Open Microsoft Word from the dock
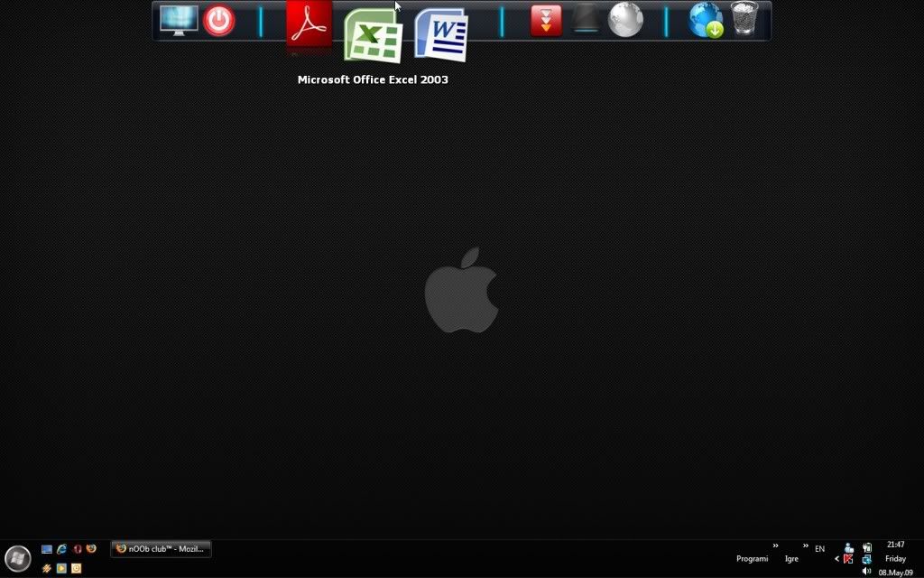 pos(440,34)
